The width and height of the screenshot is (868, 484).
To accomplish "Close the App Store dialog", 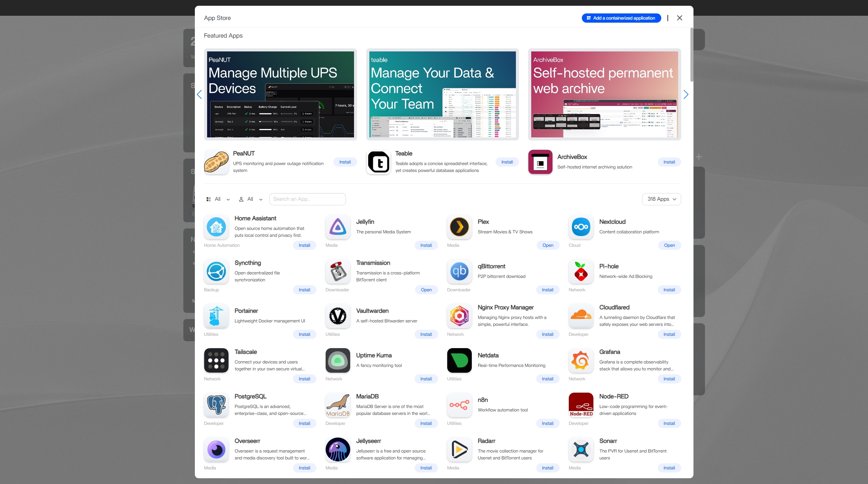I will point(679,18).
